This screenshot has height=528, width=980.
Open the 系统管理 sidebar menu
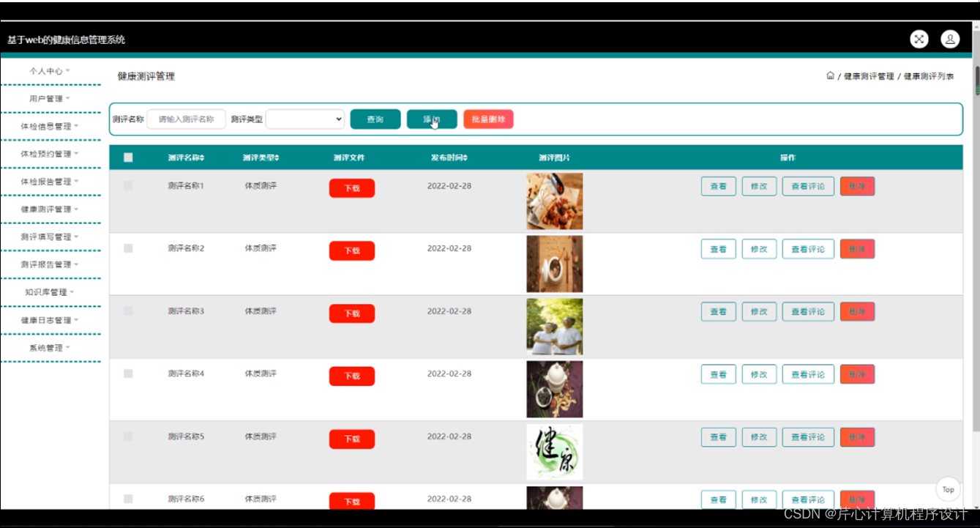(x=50, y=348)
